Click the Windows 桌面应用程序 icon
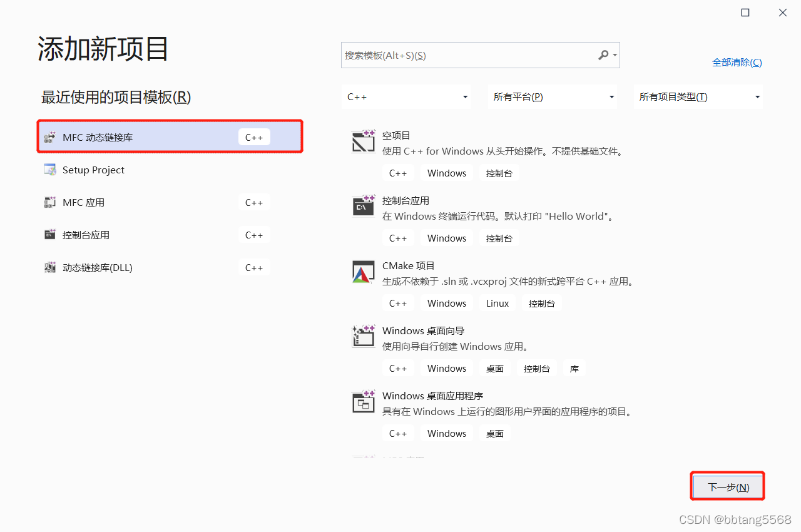Image resolution: width=801 pixels, height=532 pixels. pos(364,402)
